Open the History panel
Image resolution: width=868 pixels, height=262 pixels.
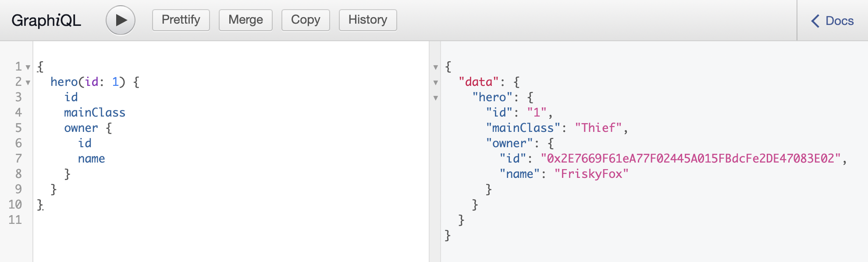pos(368,20)
